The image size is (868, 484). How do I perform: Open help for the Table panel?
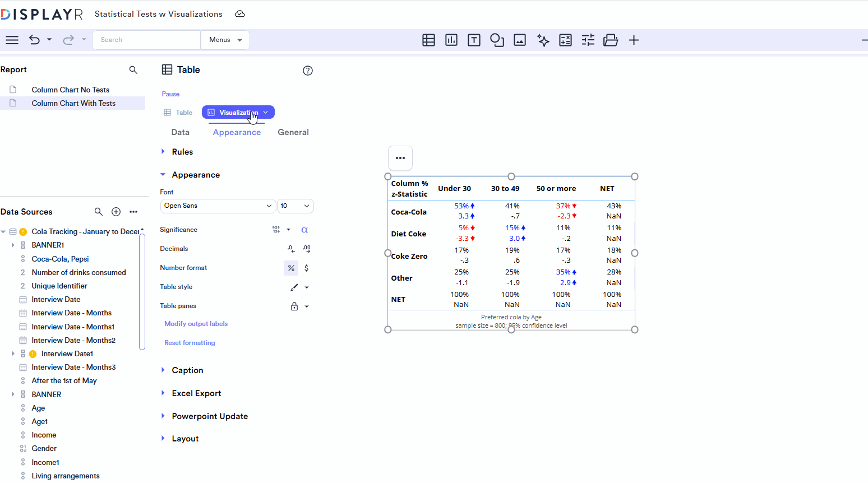click(x=308, y=71)
